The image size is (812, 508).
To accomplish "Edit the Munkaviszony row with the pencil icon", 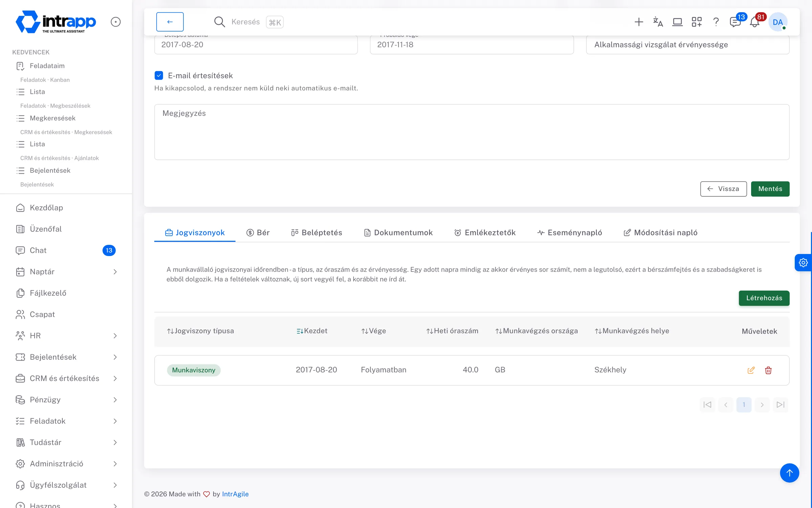I will (x=751, y=370).
